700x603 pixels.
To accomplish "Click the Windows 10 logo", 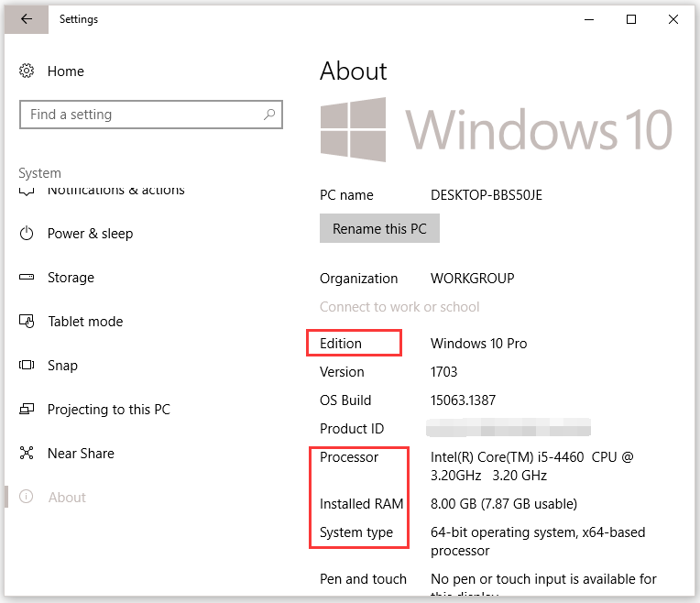I will (x=496, y=129).
